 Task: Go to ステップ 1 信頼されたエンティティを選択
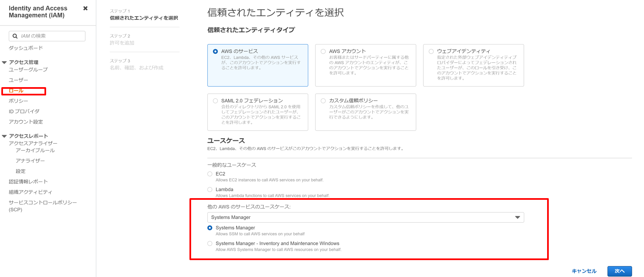coord(144,15)
